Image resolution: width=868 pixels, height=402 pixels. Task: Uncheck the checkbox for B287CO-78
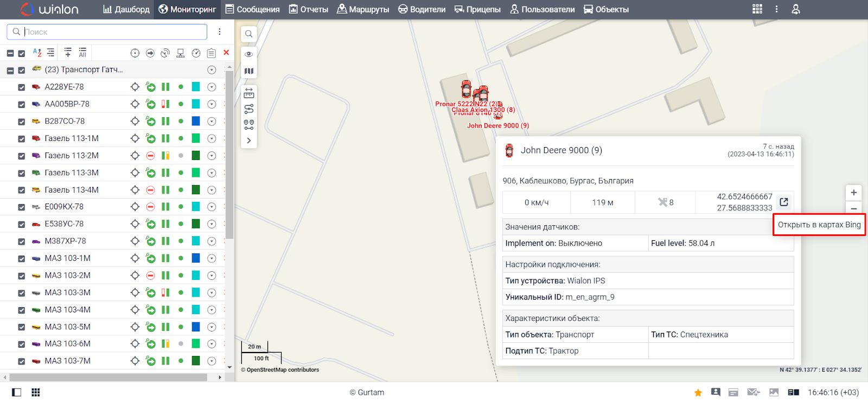[x=22, y=122]
